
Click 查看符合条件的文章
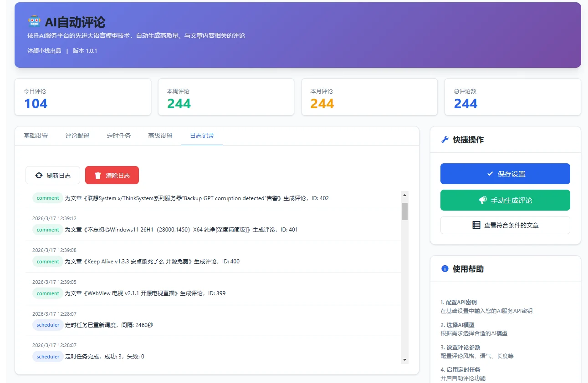point(505,225)
